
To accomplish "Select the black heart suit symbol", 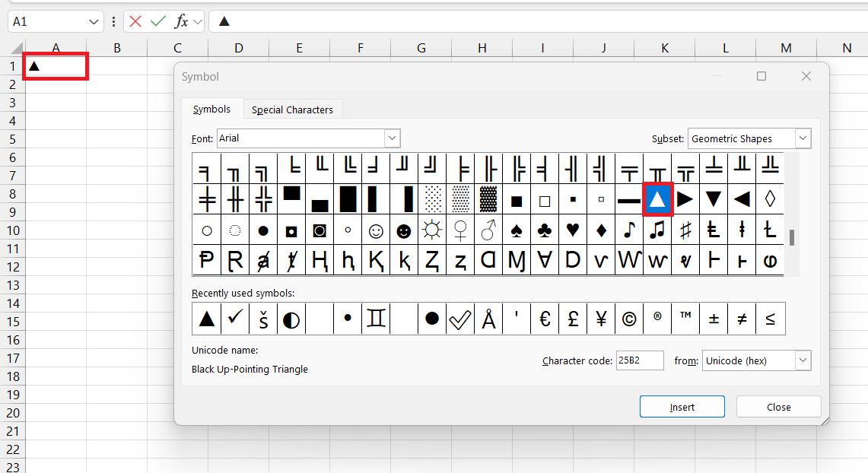I will [x=573, y=230].
